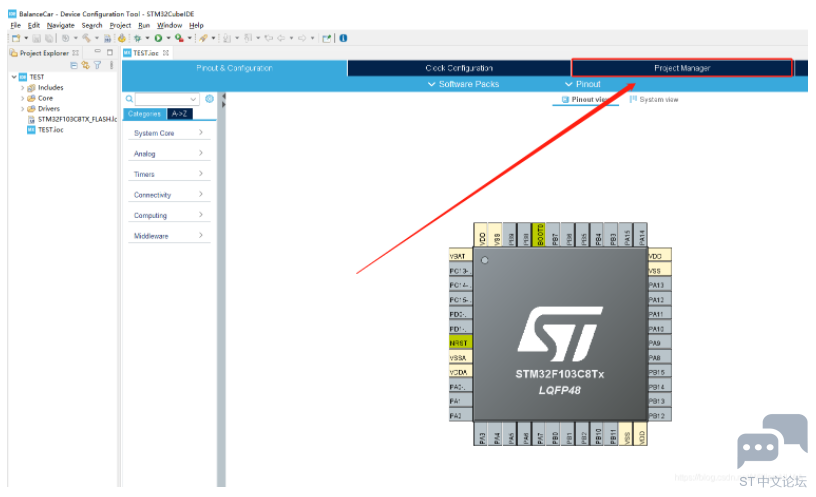
Task: Click inside the peripheral search input field
Action: coord(162,99)
